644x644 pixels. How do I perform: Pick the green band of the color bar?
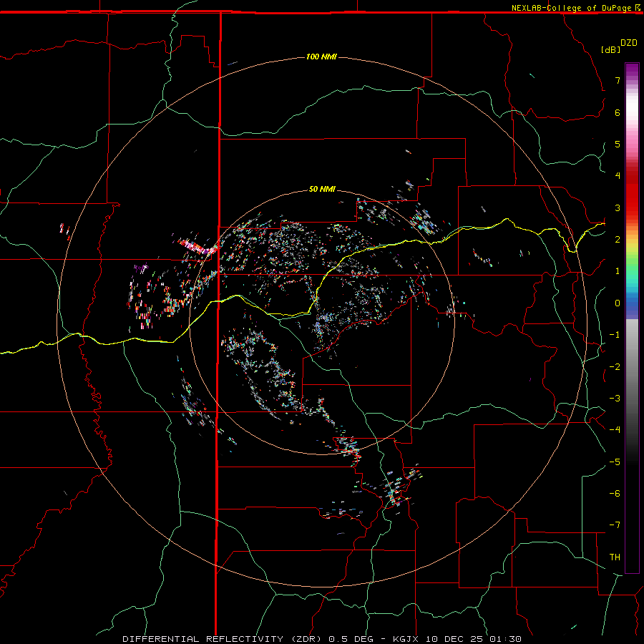coord(632,267)
